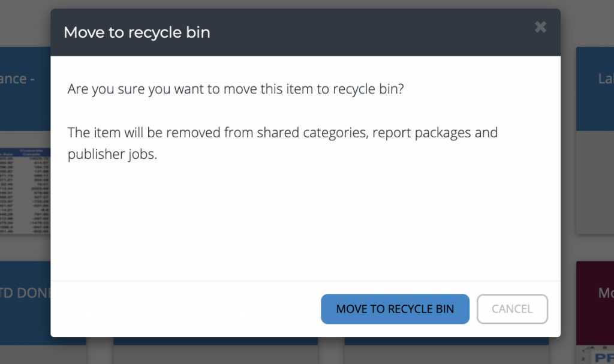
Task: Click the shared categories warning paragraph
Action: point(282,143)
